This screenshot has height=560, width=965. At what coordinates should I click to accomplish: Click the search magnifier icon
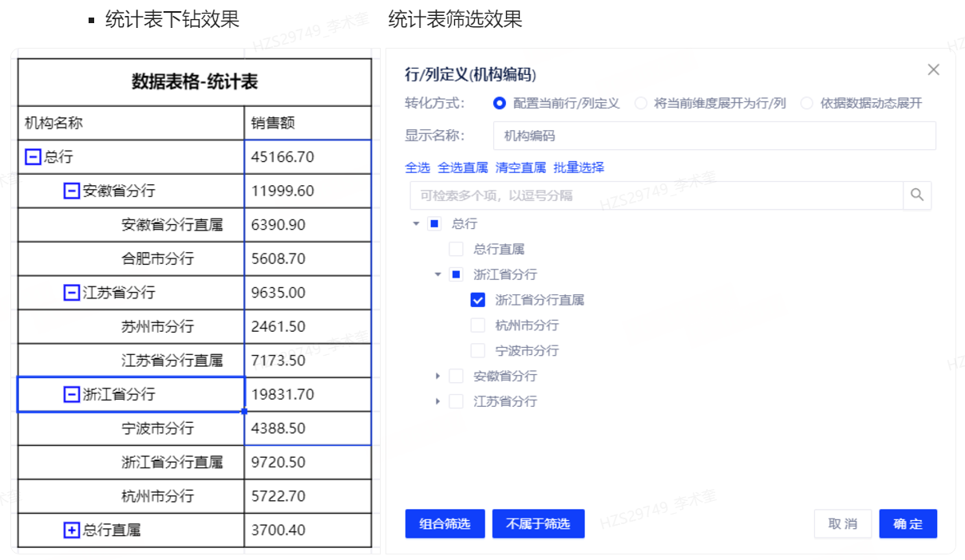[x=917, y=195]
